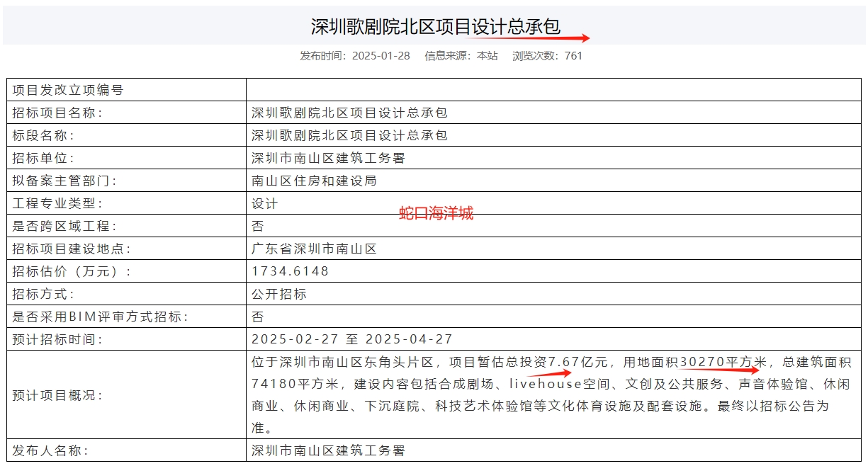868x466 pixels.
Task: Select the date range 2025-02-27 至 2025-04-27
Action: pyautogui.click(x=352, y=339)
